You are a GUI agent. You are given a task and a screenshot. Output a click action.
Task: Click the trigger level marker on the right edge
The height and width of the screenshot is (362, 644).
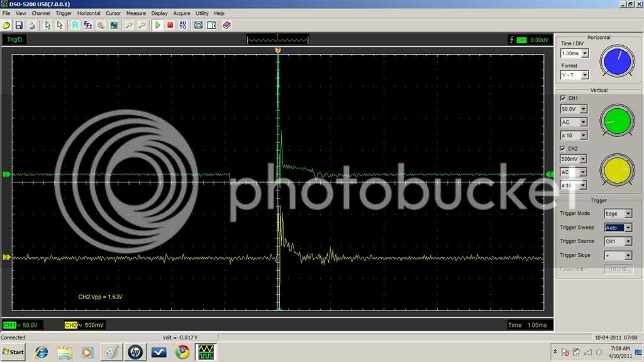click(550, 175)
